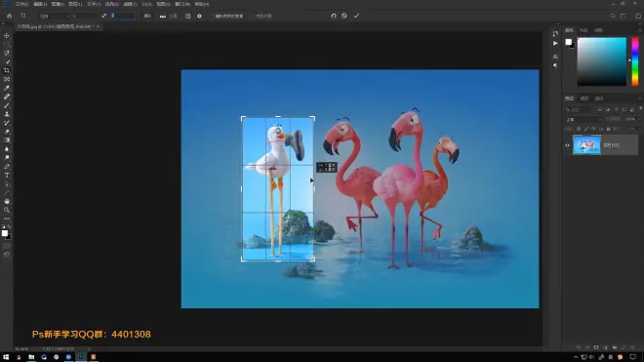The height and width of the screenshot is (362, 644).
Task: Open the workspace switcher icon
Action: point(624,16)
